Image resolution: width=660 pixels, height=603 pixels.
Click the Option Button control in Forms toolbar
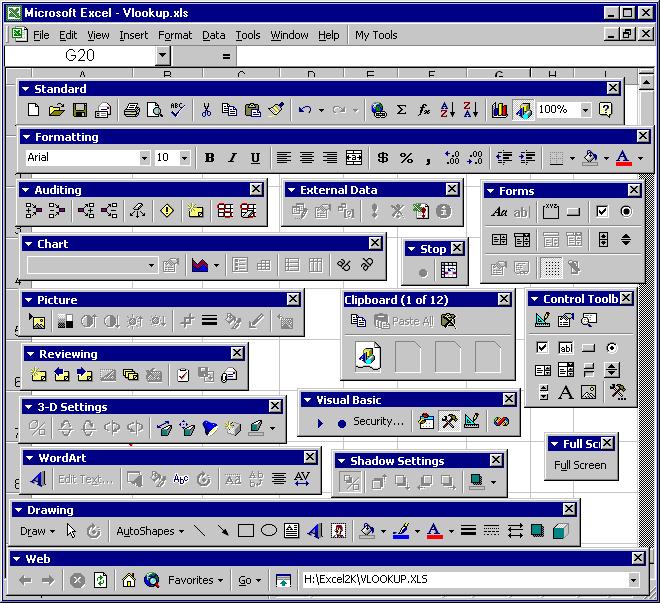pyautogui.click(x=626, y=211)
